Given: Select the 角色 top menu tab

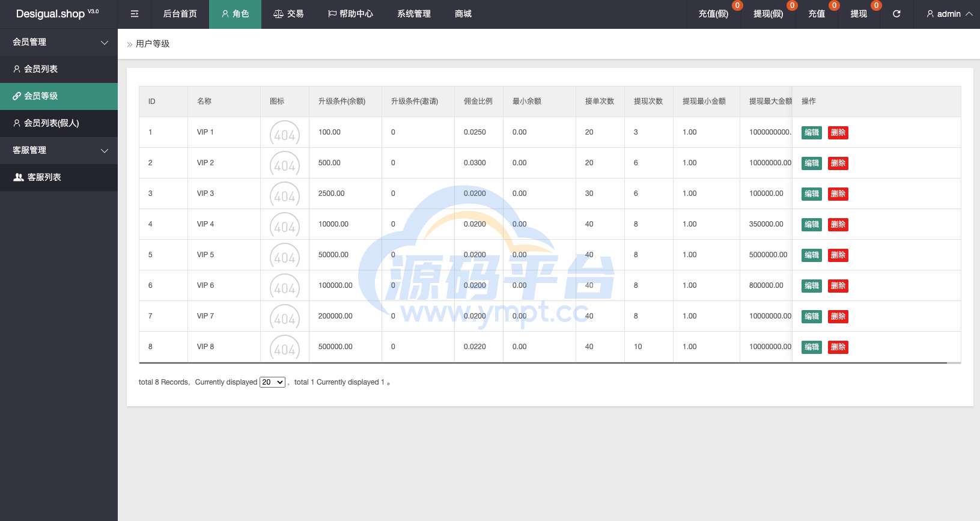Looking at the screenshot, I should point(235,14).
